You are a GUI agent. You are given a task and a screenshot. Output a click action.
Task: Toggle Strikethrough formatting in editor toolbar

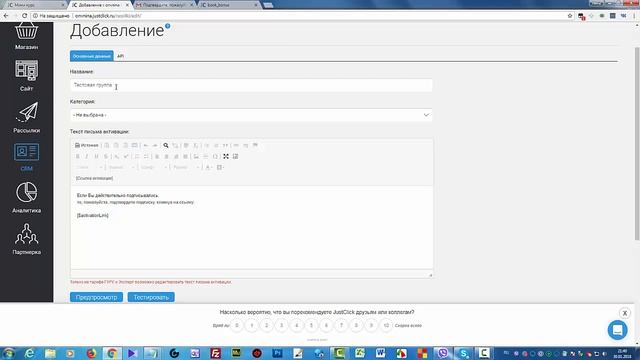pyautogui.click(x=106, y=156)
